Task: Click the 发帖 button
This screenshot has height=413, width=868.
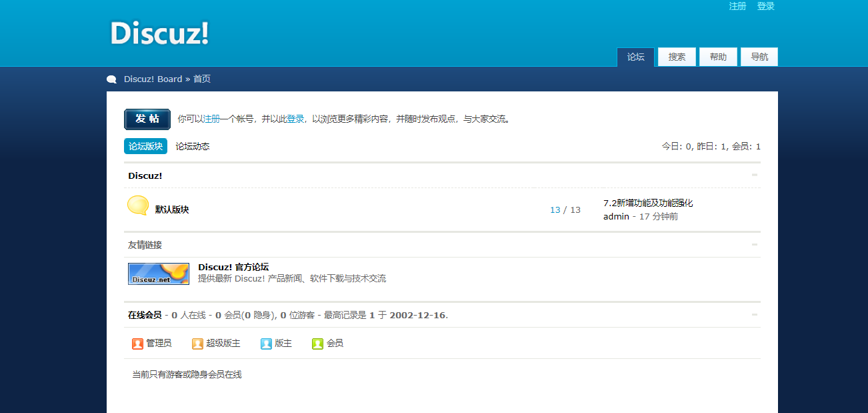Action: tap(147, 119)
